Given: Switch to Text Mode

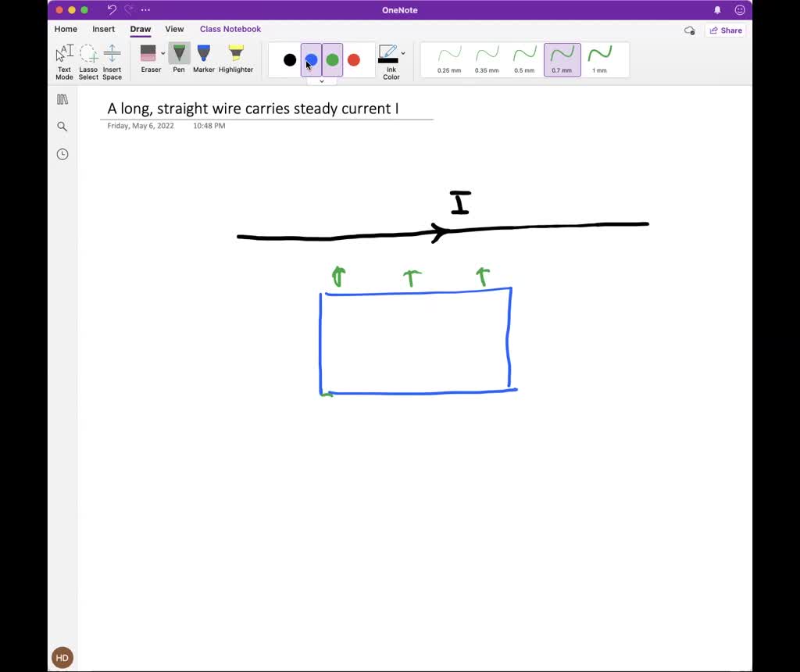Looking at the screenshot, I should [x=63, y=60].
